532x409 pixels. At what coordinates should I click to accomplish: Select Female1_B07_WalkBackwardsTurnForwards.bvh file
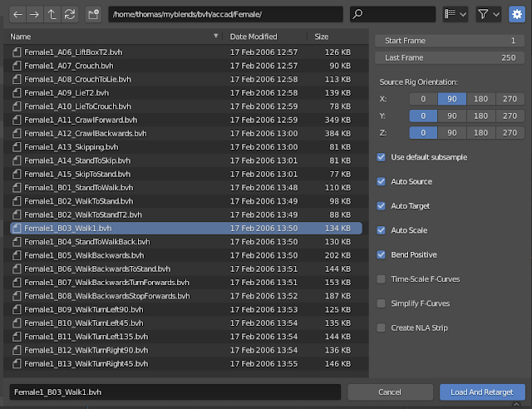pyautogui.click(x=186, y=283)
